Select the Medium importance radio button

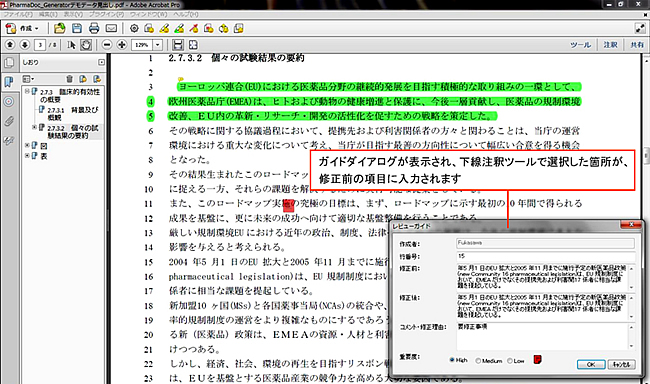pyautogui.click(x=478, y=361)
